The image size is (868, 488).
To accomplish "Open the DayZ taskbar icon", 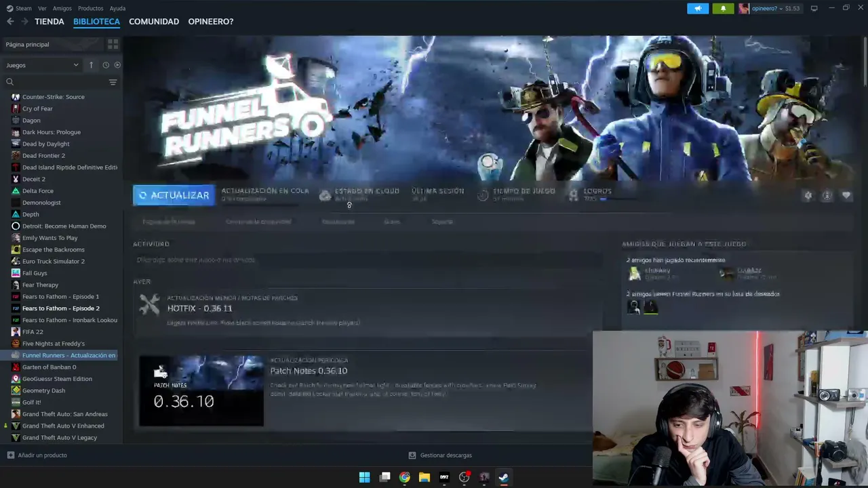I will click(x=444, y=477).
